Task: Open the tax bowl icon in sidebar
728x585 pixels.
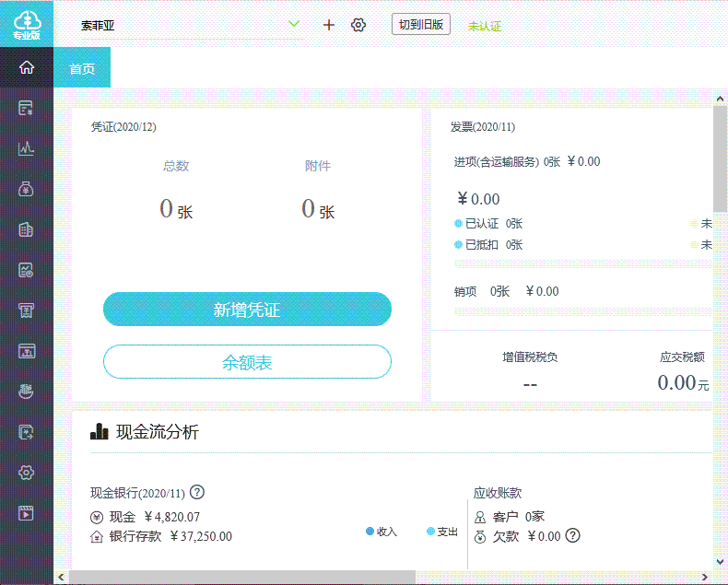Action: tap(26, 392)
